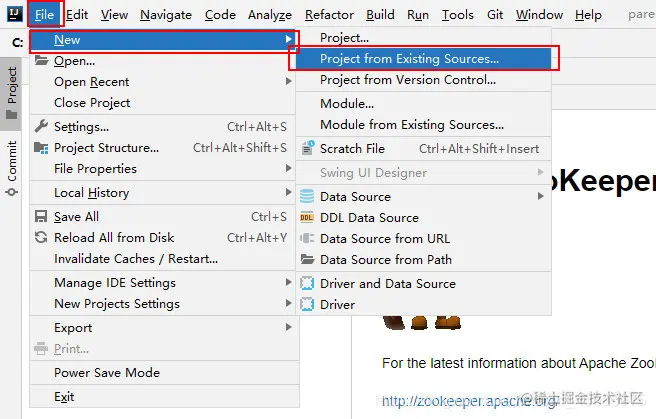Screen dimensions: 656x419
Task: Expand the Data Source submenu arrow
Action: [541, 196]
